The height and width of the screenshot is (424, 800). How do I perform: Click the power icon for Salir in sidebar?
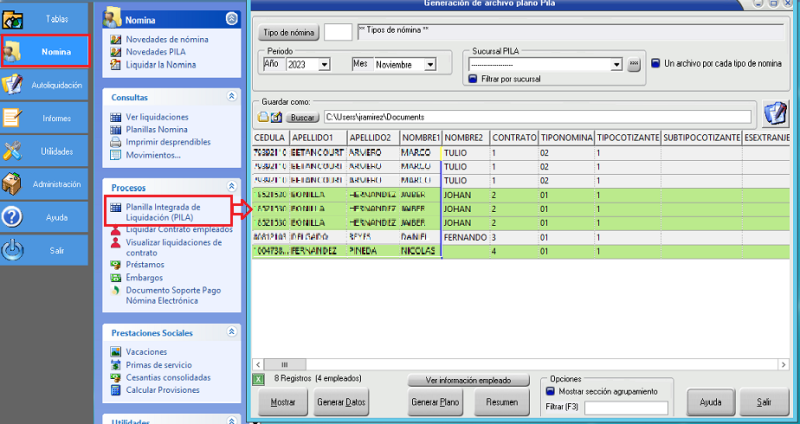coord(13,250)
